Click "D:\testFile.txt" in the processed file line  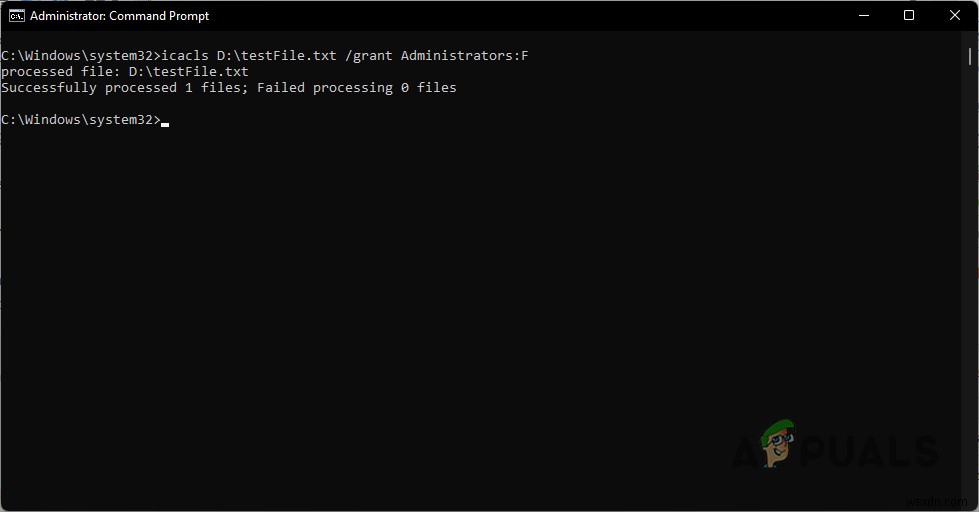point(188,72)
